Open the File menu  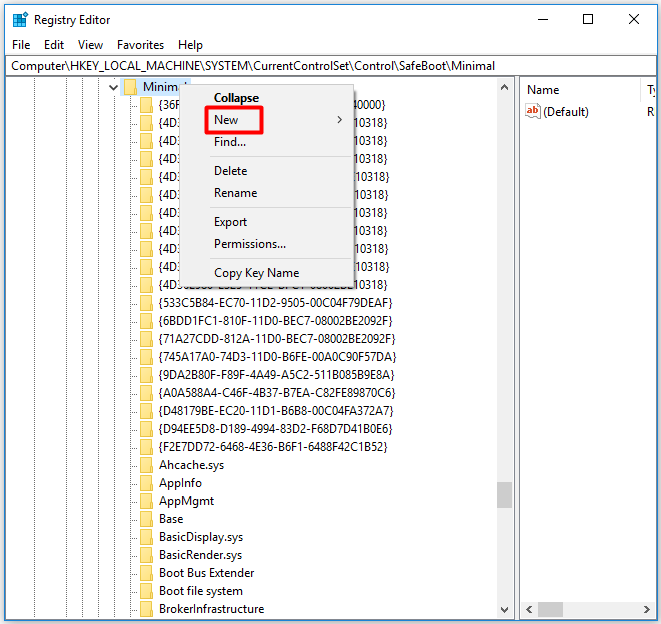tap(21, 45)
